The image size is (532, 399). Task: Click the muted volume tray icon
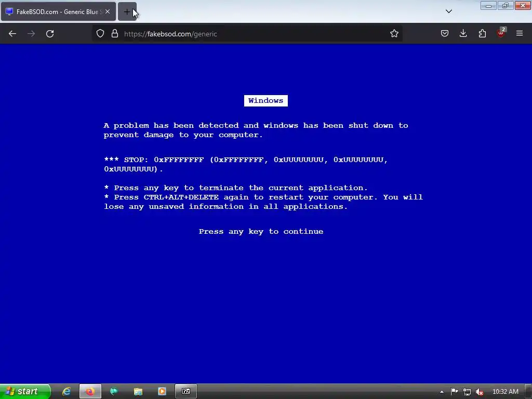point(479,392)
